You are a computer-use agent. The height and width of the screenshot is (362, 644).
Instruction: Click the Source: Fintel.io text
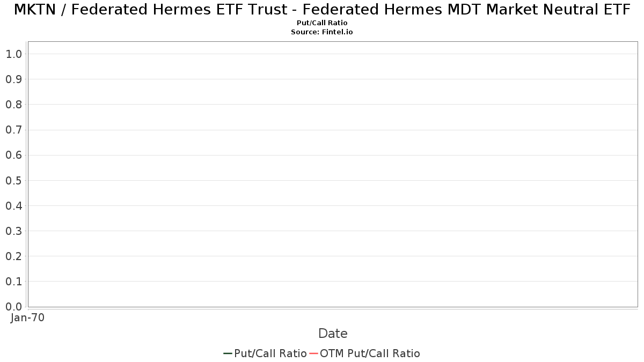tap(322, 32)
